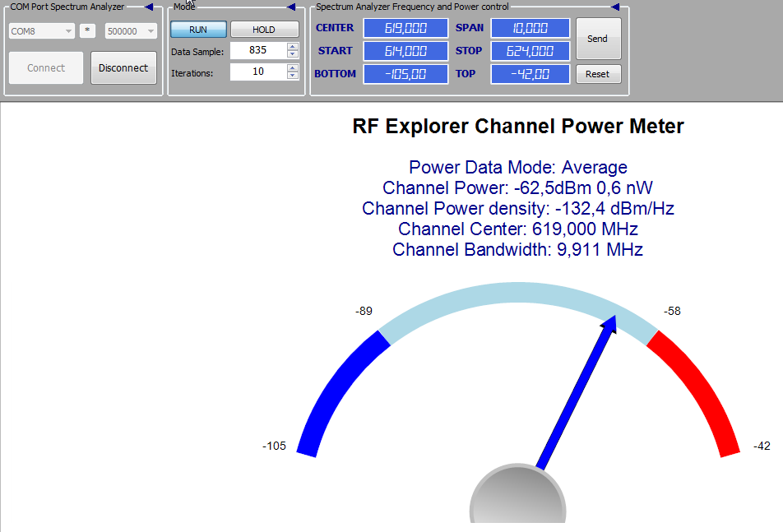Click the Power Data Mode: Average text
Image resolution: width=783 pixels, height=532 pixels.
pos(518,167)
